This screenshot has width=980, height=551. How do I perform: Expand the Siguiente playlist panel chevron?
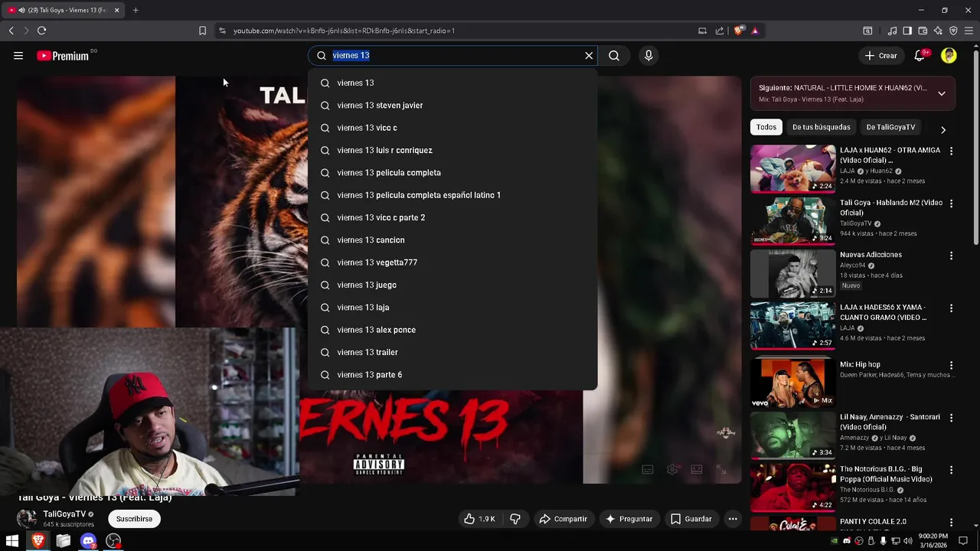(x=942, y=93)
